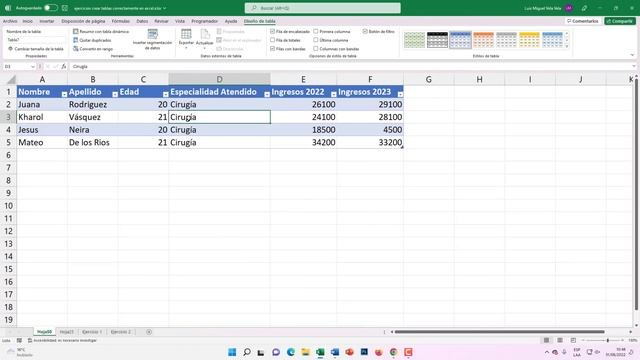Open the Windows Start menu

232,352
